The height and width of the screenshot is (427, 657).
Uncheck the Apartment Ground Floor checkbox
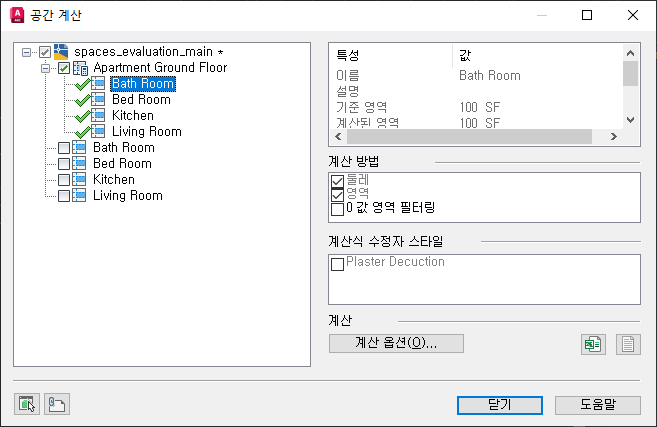pos(64,68)
